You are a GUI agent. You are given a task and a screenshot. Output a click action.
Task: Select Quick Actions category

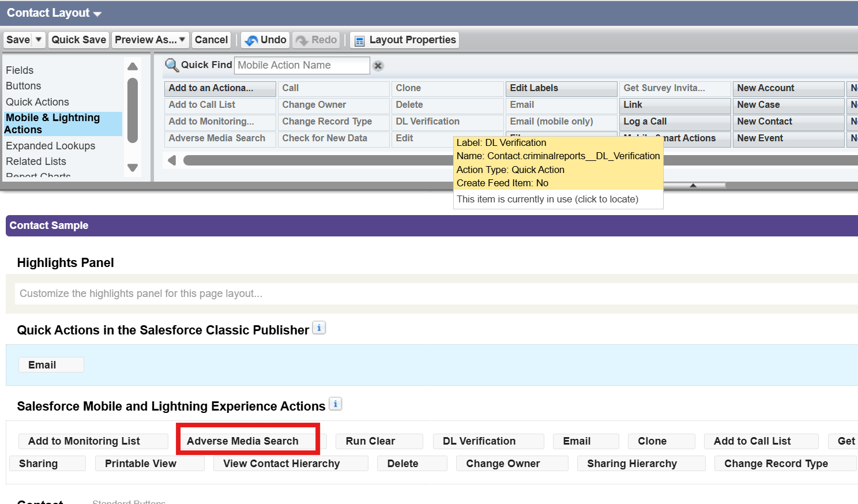[37, 102]
